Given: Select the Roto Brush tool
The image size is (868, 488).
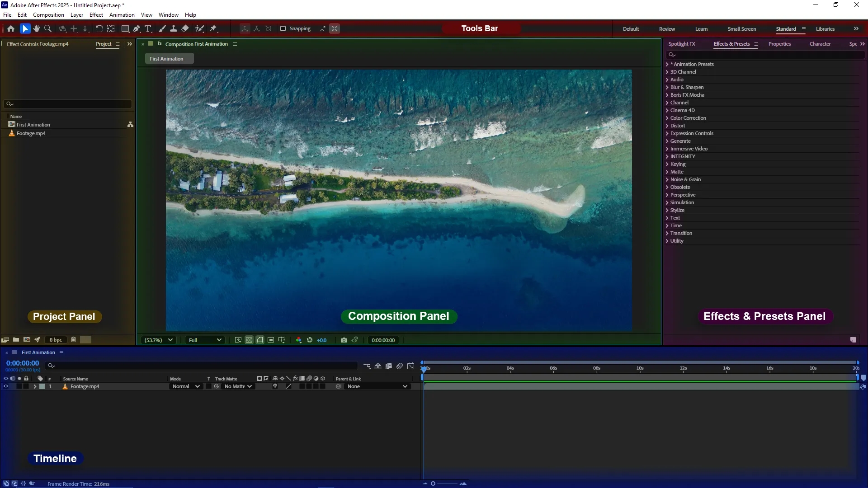Looking at the screenshot, I should (199, 28).
